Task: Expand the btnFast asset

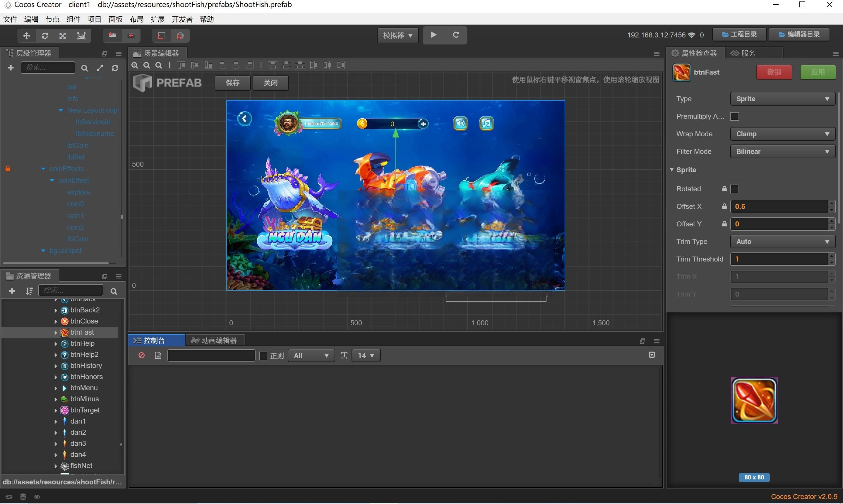Action: 56,333
